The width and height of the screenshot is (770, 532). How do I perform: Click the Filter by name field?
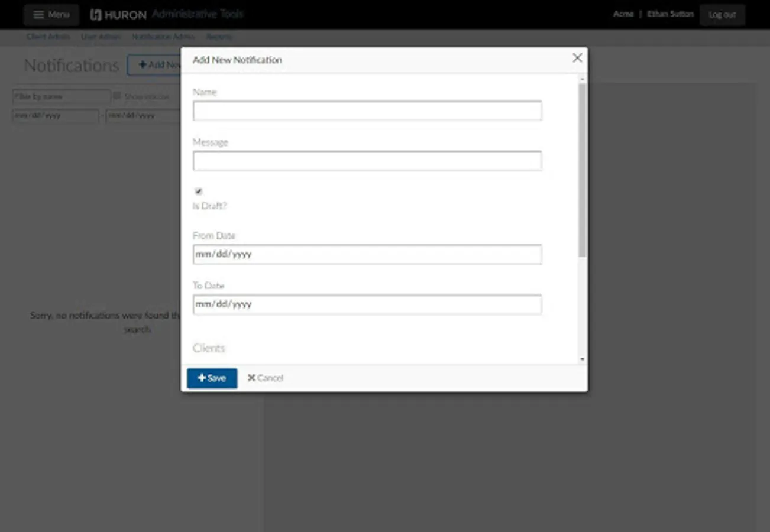[62, 96]
